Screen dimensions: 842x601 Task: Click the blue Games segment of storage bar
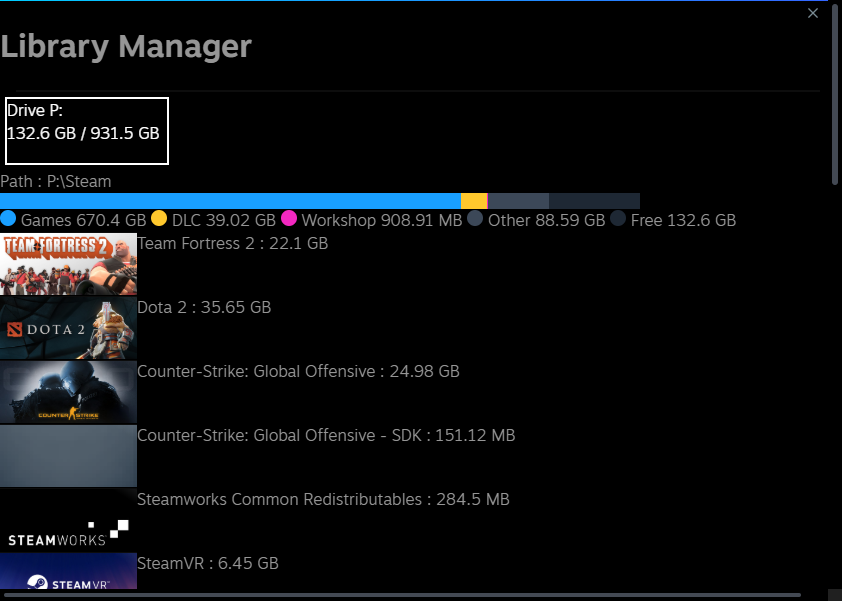[230, 201]
